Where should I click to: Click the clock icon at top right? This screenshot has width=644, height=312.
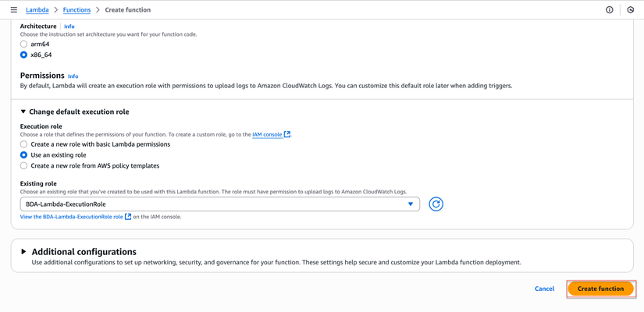(x=631, y=10)
